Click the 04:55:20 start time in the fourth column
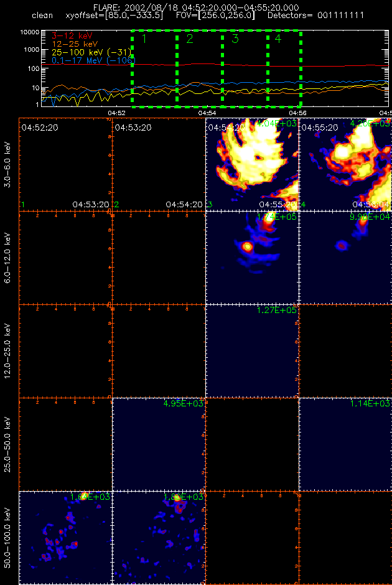This screenshot has width=392, height=585. [320, 128]
